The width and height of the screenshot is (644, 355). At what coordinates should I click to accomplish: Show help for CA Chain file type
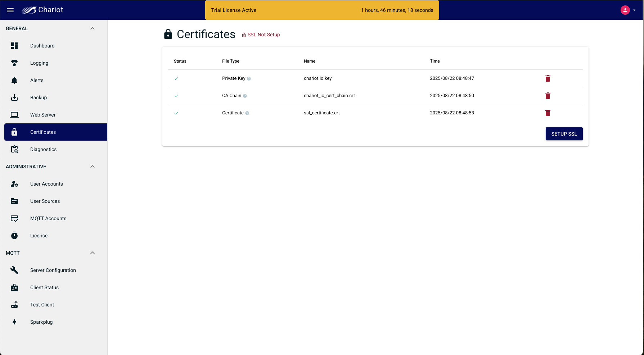click(245, 96)
